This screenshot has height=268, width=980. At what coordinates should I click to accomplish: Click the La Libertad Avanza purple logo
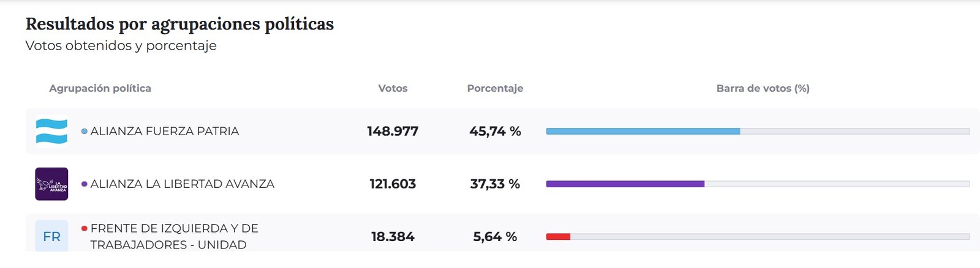point(51,184)
